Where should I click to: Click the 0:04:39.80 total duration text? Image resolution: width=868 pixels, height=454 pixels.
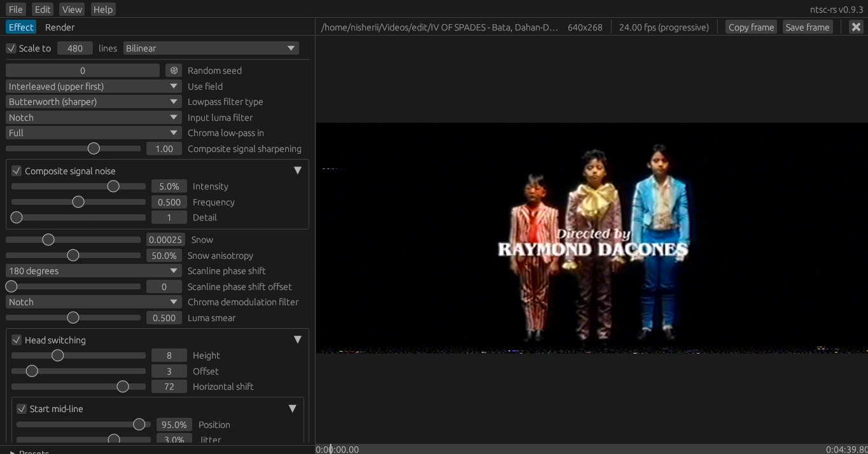pyautogui.click(x=846, y=450)
